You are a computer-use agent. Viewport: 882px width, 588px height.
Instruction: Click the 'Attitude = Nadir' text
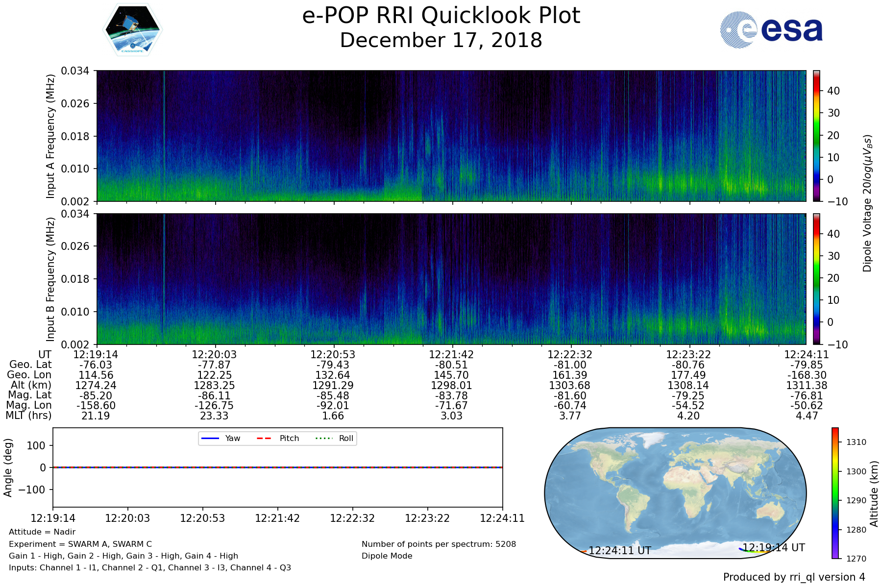click(42, 532)
